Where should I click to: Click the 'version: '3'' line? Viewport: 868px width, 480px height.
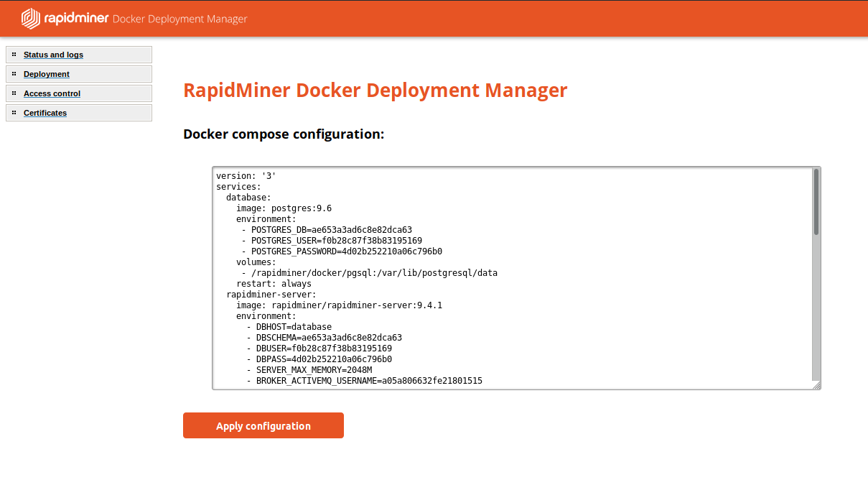point(246,176)
